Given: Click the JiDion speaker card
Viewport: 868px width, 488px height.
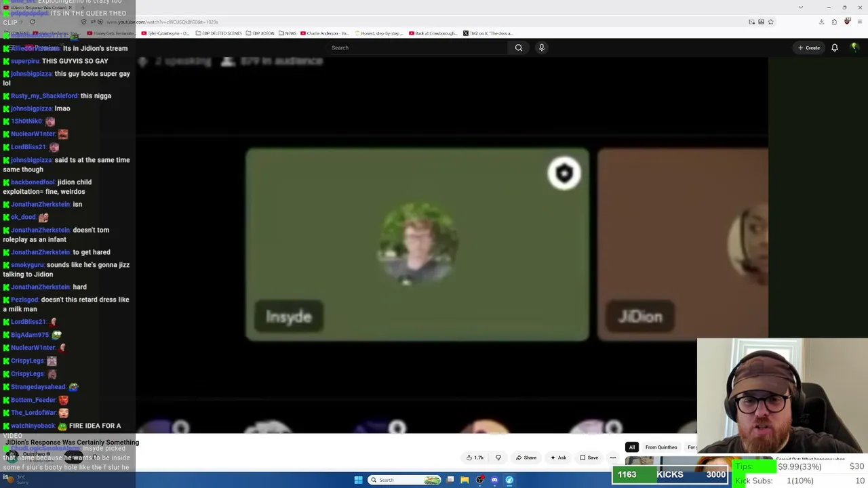Looking at the screenshot, I should pyautogui.click(x=683, y=245).
